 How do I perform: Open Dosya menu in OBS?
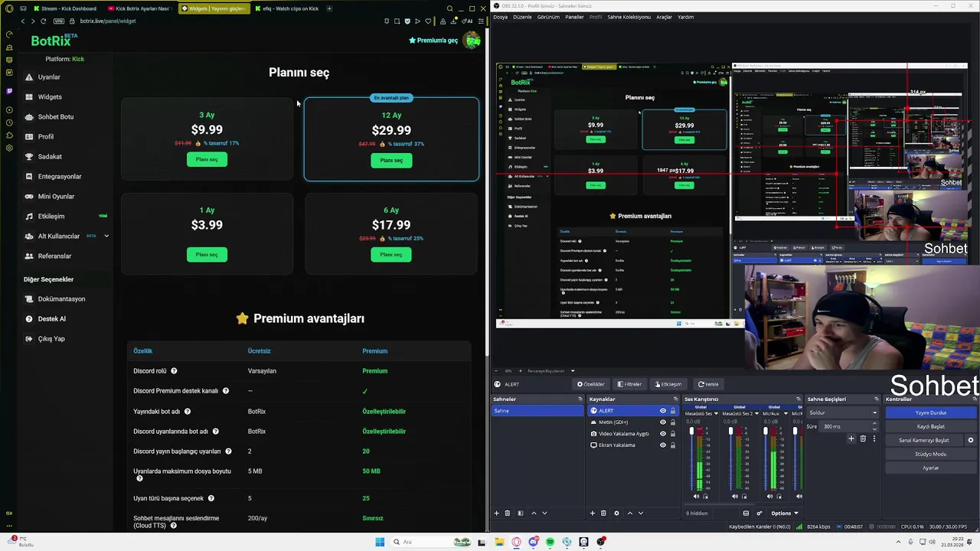[x=500, y=17]
